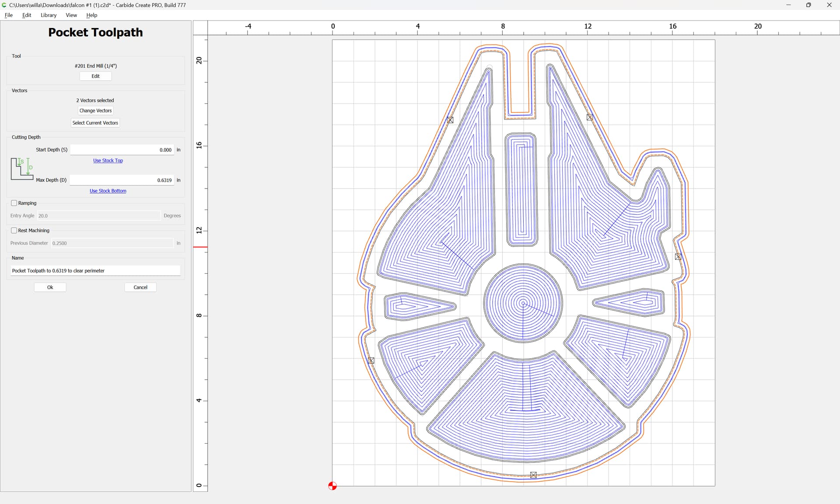Click the tab marker on right edge
The width and height of the screenshot is (840, 504).
(678, 257)
